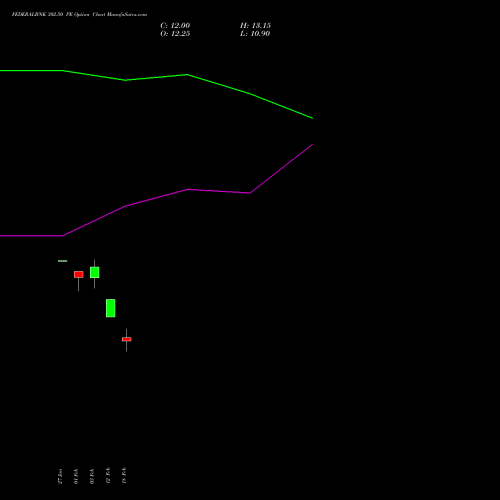Select the low price value L: 10.90
The image size is (500, 500).
[x=255, y=34]
